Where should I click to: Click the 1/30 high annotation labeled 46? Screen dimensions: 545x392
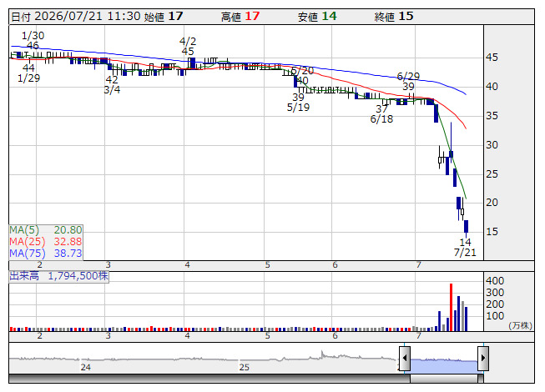(x=33, y=40)
